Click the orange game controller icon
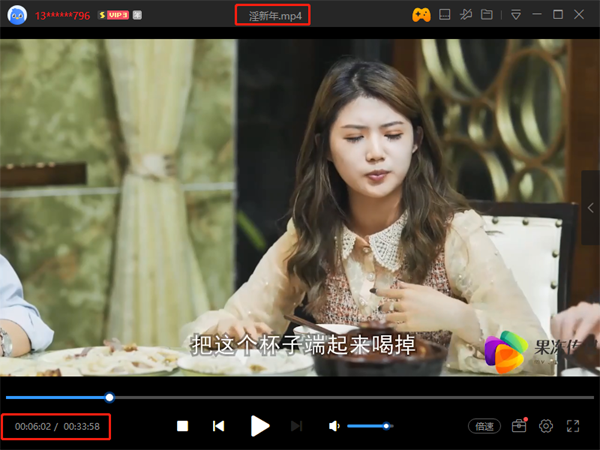Image resolution: width=600 pixels, height=450 pixels. [x=421, y=15]
